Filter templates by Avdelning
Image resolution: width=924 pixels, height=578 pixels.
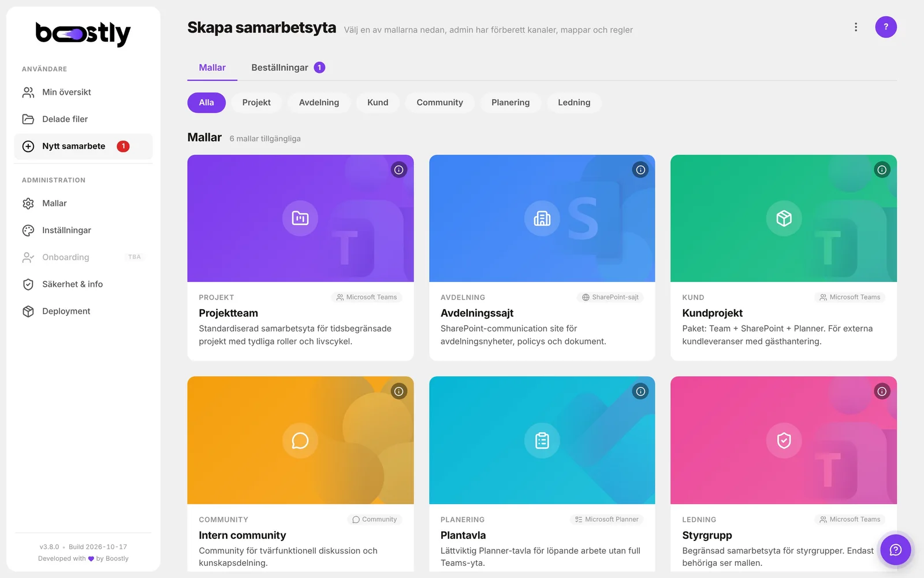[x=319, y=102]
